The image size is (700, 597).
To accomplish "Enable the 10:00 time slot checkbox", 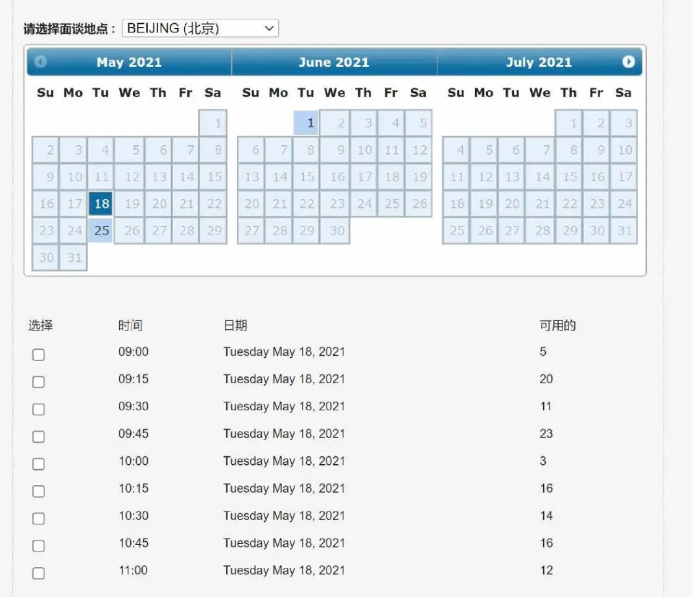I will (x=39, y=463).
